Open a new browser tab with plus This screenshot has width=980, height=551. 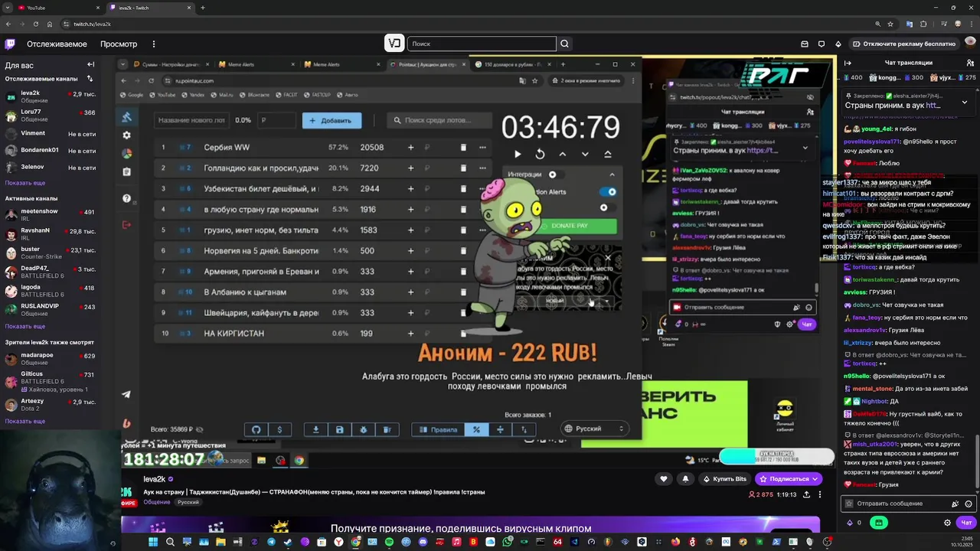(x=202, y=8)
